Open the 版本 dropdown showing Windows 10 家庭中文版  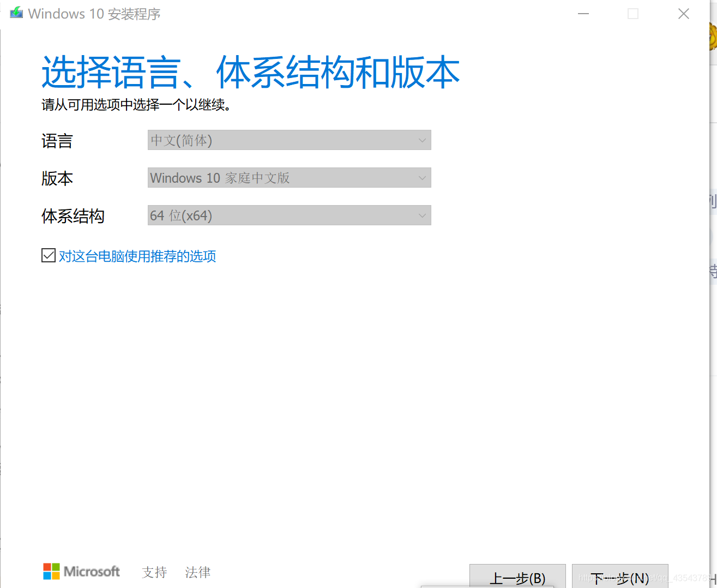click(289, 178)
